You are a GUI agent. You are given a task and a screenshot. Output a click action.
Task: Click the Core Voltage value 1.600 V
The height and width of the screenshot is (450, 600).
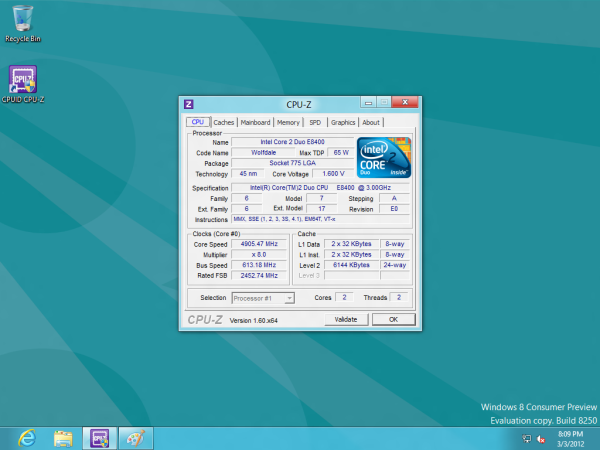pos(333,174)
